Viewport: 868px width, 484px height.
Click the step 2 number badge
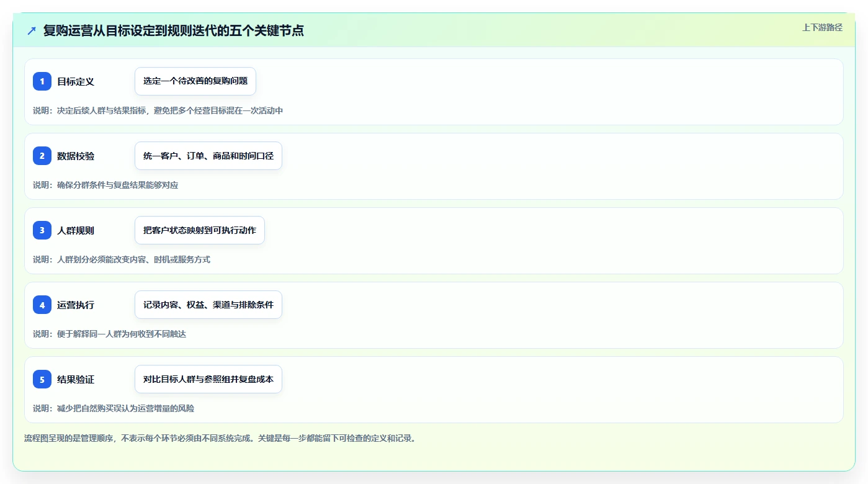tap(42, 156)
